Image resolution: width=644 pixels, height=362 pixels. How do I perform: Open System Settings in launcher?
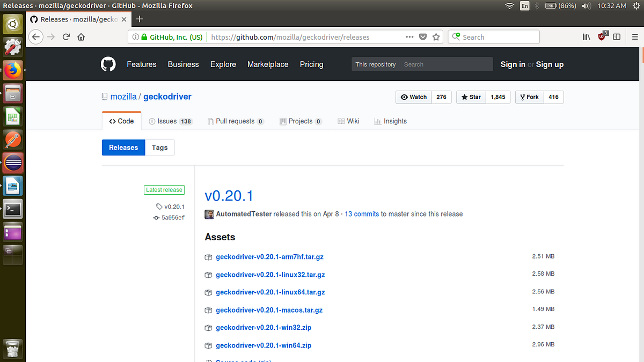click(13, 47)
